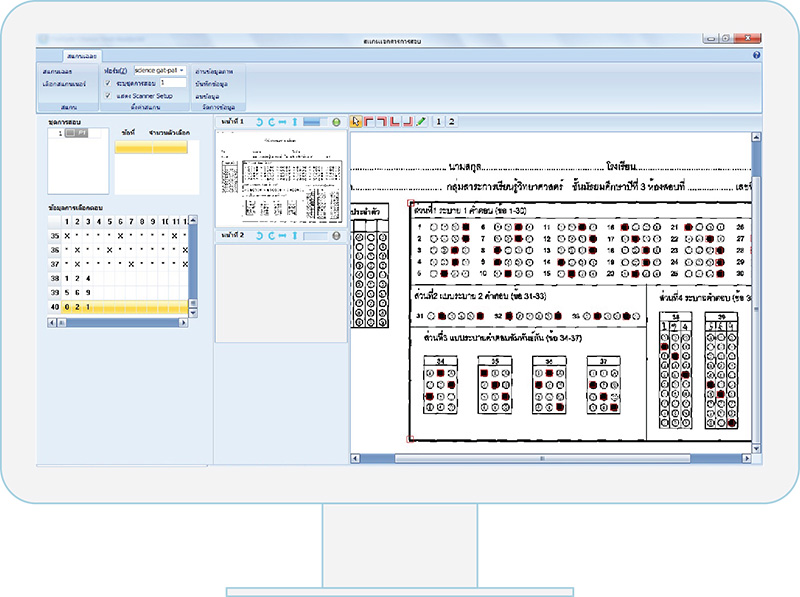Open help via the blue question mark

(x=756, y=56)
